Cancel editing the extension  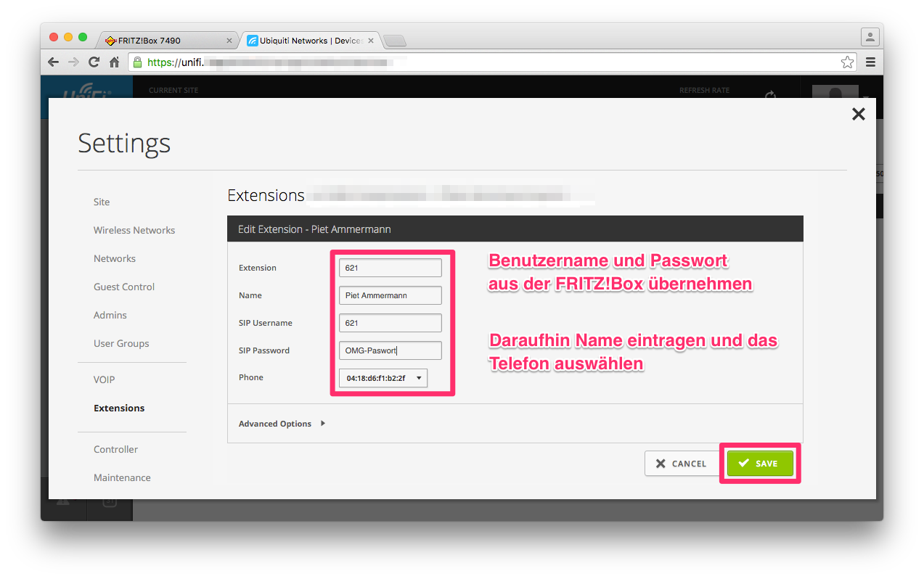click(681, 464)
